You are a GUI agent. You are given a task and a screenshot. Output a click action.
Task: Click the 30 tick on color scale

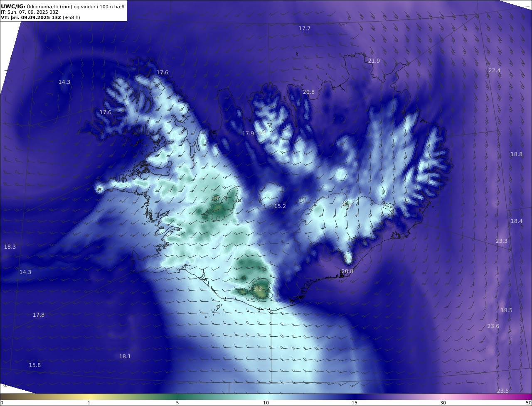click(x=443, y=403)
